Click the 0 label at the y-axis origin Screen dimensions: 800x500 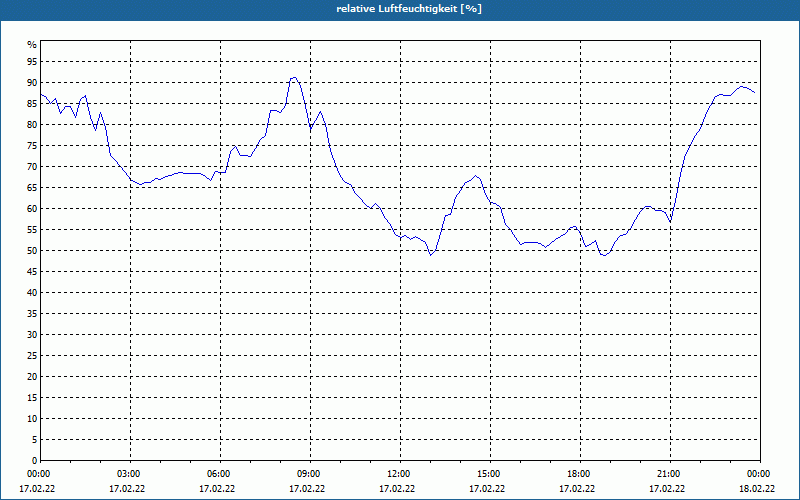pos(35,461)
